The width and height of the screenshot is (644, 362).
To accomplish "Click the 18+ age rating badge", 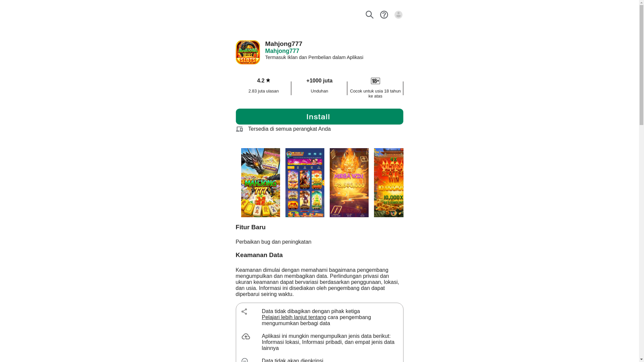I will click(375, 81).
